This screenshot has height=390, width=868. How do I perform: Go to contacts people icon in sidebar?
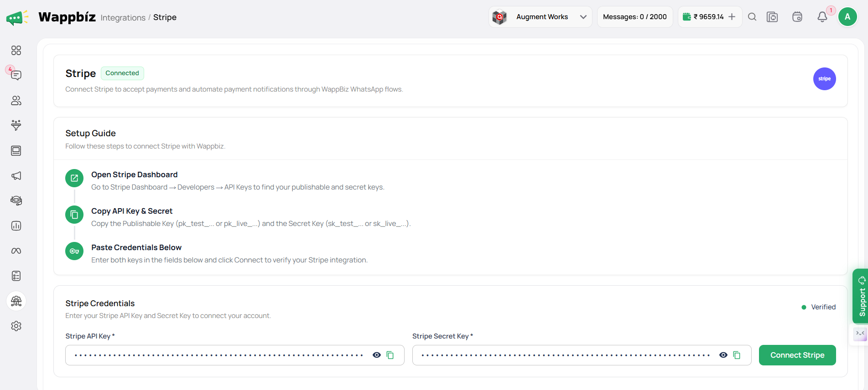(16, 101)
